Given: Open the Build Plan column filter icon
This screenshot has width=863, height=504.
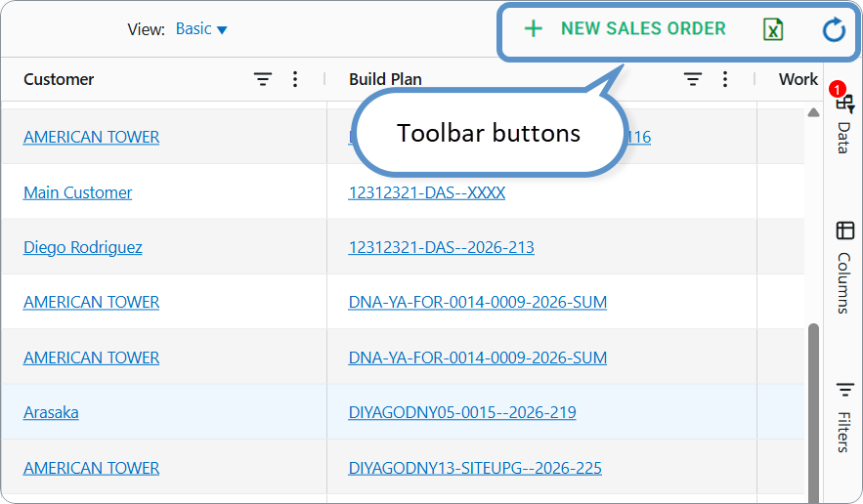Looking at the screenshot, I should (692, 79).
